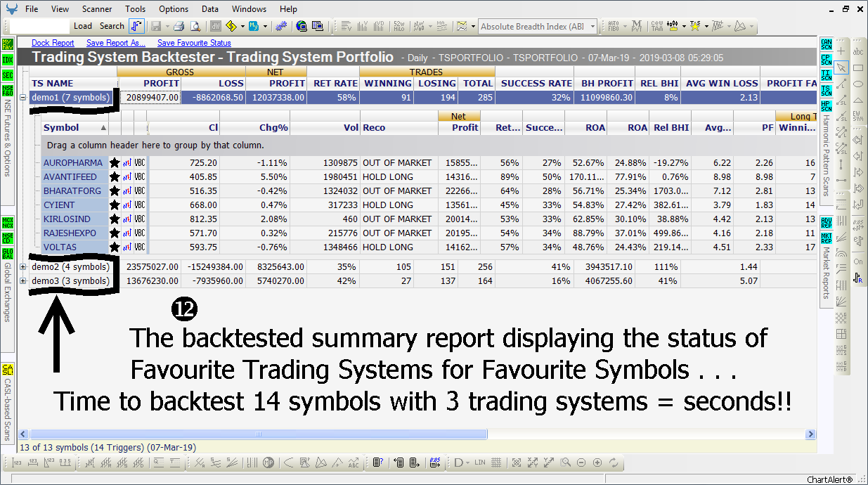Toggle the favourite star for AVANTIFEED
Viewport: 868px width, 485px height.
(115, 176)
